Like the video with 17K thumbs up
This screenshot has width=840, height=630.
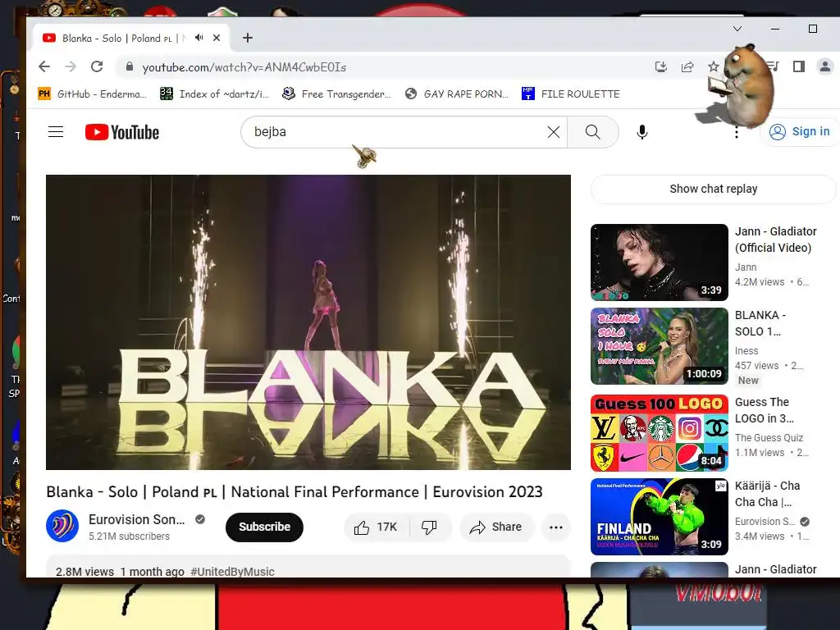click(376, 527)
